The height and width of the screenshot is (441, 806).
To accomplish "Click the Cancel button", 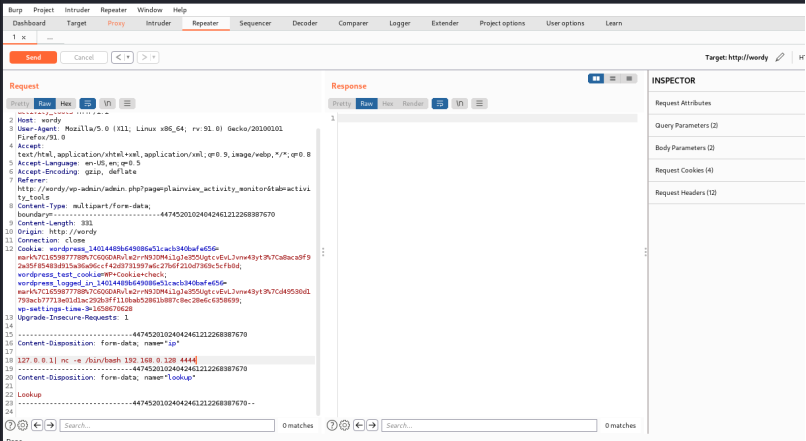I will pos(84,58).
